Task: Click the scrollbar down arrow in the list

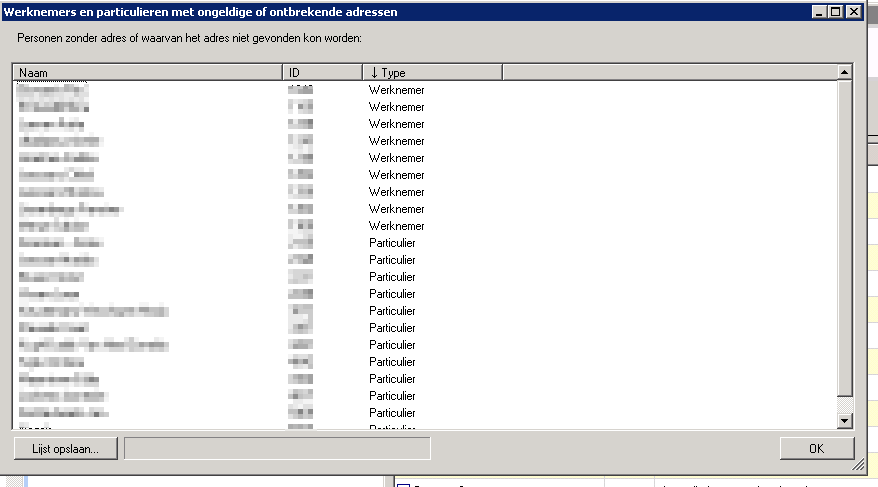Action: pos(844,420)
